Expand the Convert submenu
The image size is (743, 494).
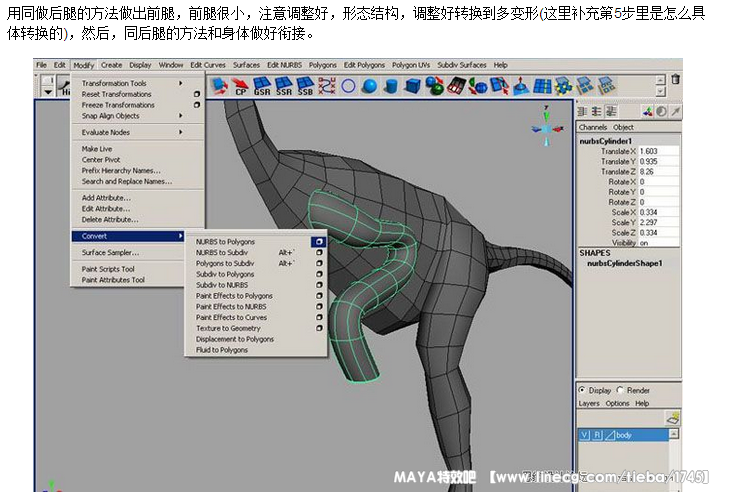tap(127, 236)
